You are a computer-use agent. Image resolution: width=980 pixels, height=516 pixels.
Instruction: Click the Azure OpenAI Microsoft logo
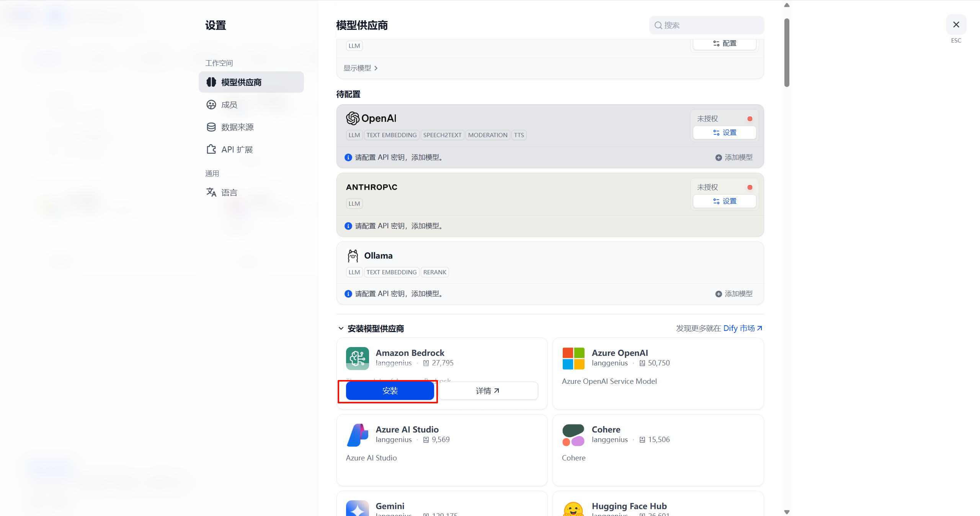[573, 358]
